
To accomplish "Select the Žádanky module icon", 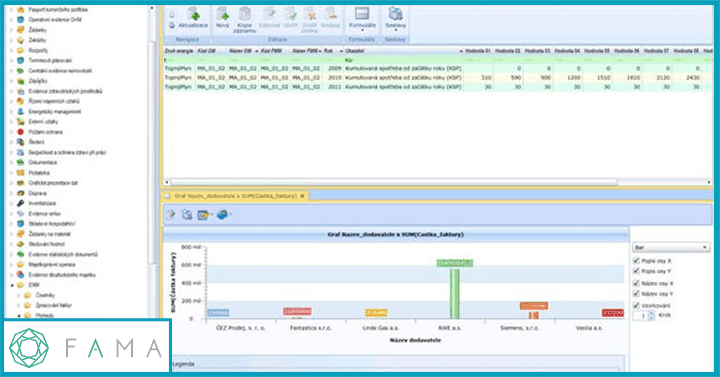I will pyautogui.click(x=21, y=30).
